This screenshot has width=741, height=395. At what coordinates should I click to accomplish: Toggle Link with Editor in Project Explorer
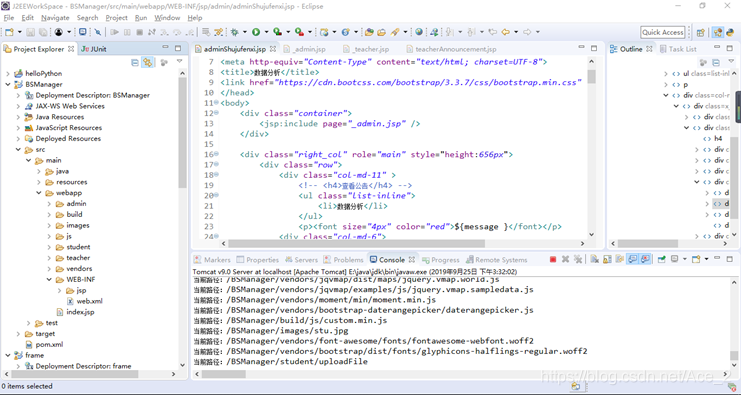coord(148,62)
